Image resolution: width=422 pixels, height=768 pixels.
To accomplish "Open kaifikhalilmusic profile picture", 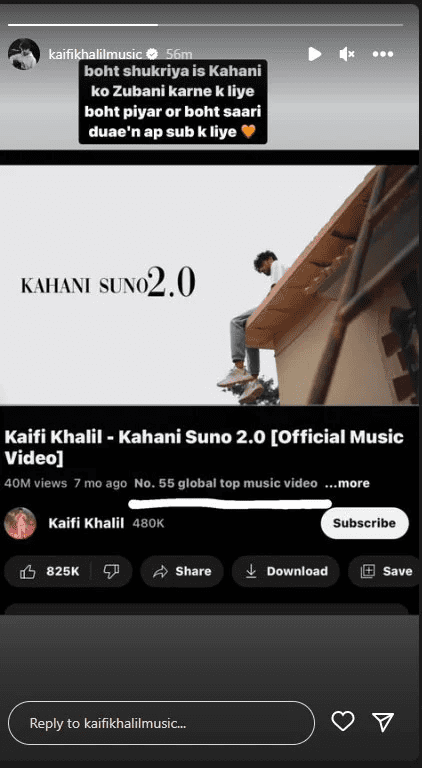I will coord(24,54).
